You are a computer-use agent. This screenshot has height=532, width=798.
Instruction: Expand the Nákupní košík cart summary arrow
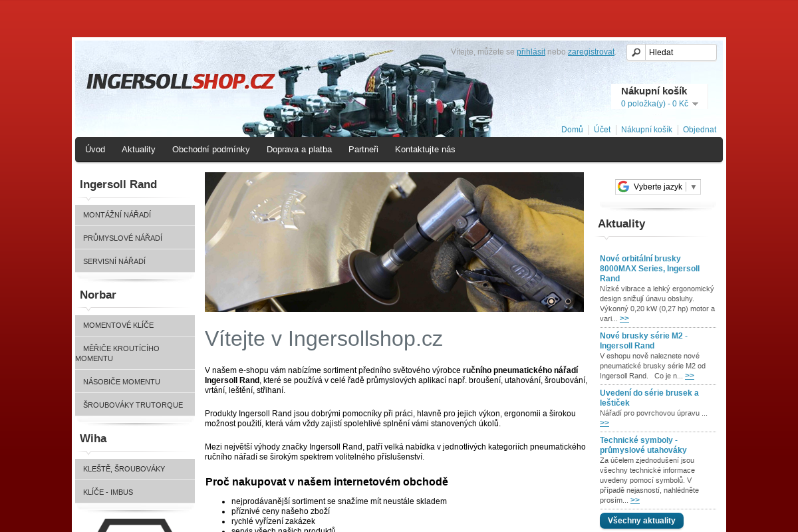[x=695, y=104]
